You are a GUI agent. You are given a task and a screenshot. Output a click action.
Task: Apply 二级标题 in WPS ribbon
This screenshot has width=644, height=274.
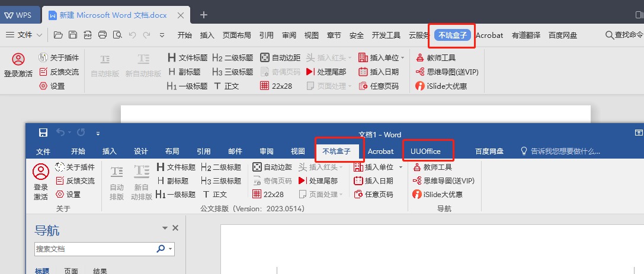click(x=232, y=58)
